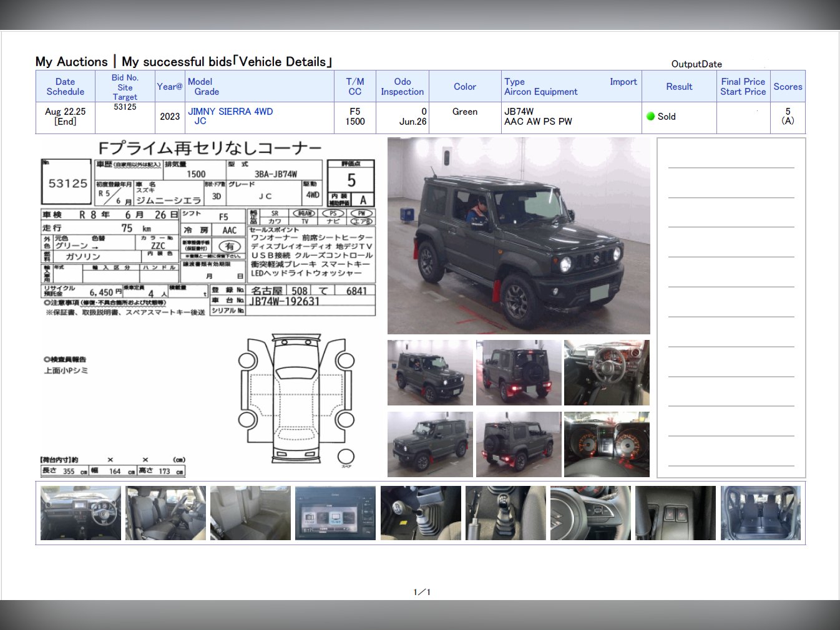Screen dimensions: 840x630
Task: Click the Scores column header
Action: (x=788, y=87)
